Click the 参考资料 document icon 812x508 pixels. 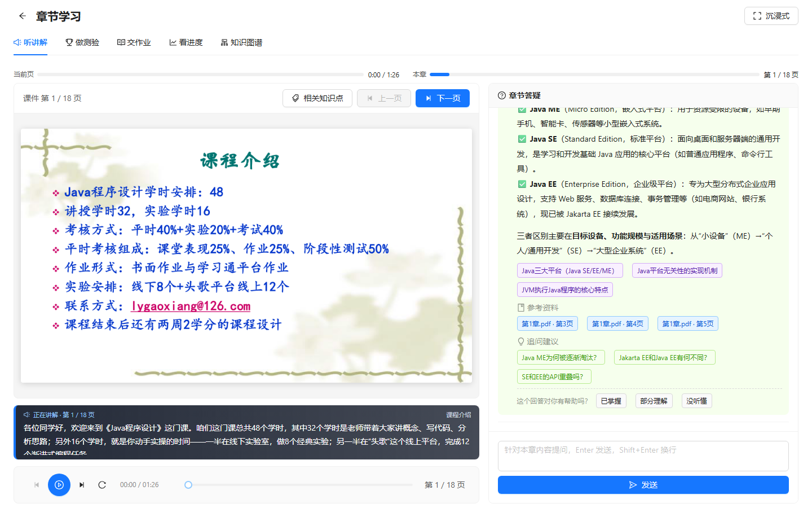(521, 308)
